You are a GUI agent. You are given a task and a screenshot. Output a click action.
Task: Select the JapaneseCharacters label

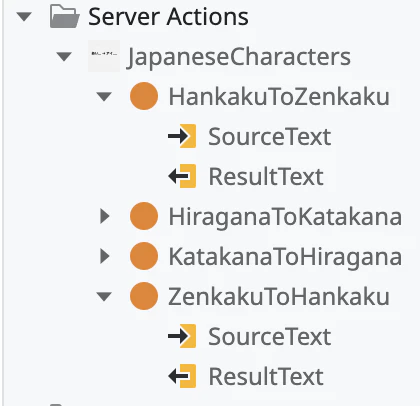tap(239, 57)
